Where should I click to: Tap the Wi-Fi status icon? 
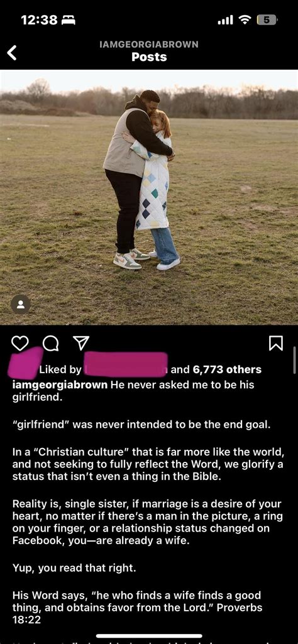[246, 19]
